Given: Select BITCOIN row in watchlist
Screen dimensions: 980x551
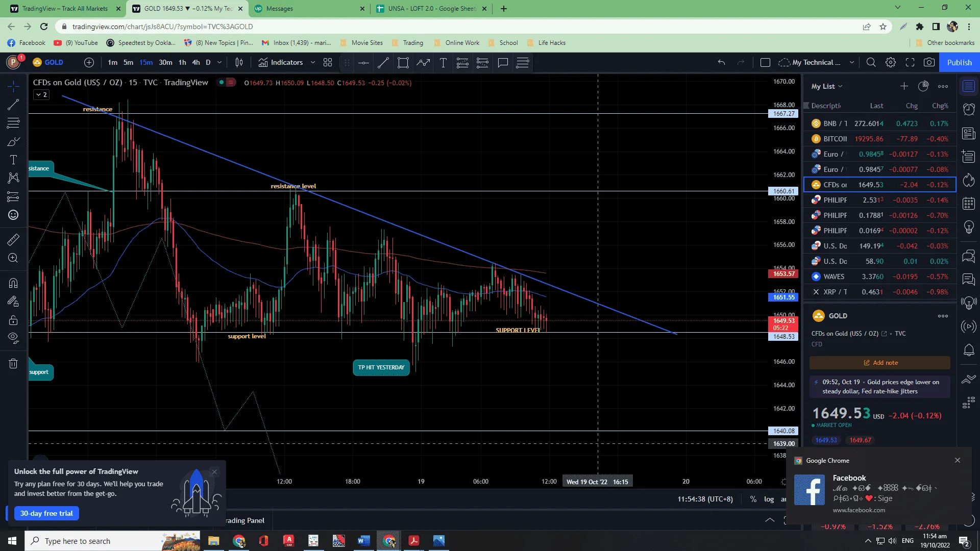Looking at the screenshot, I should point(880,139).
